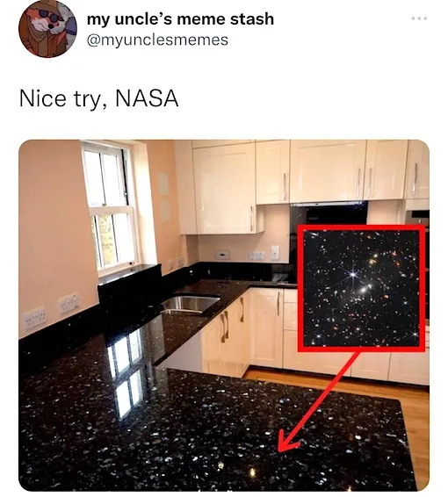Viewport: 448px width, 497px height.
Task: Click the red arrow head on the countertop
Action: pyautogui.click(x=286, y=442)
